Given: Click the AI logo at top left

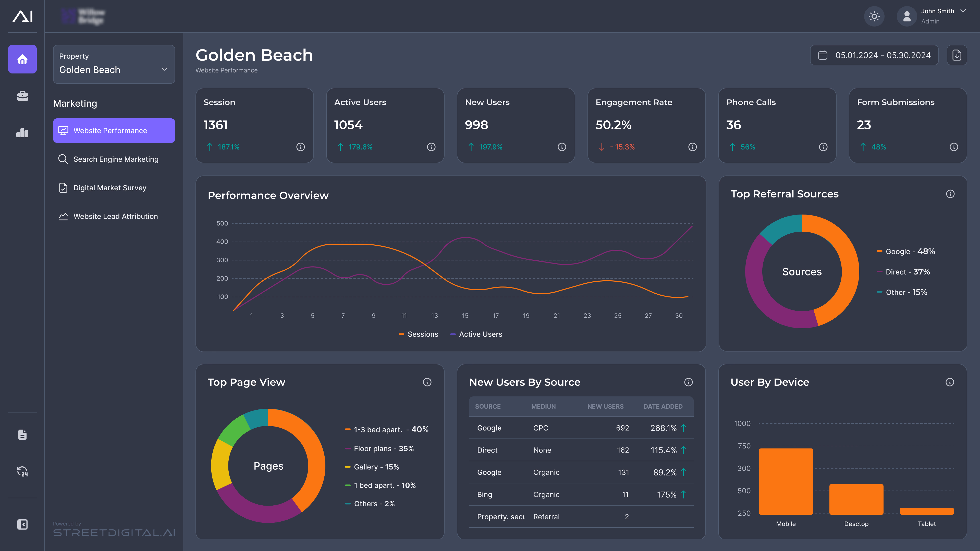Looking at the screenshot, I should (x=22, y=16).
